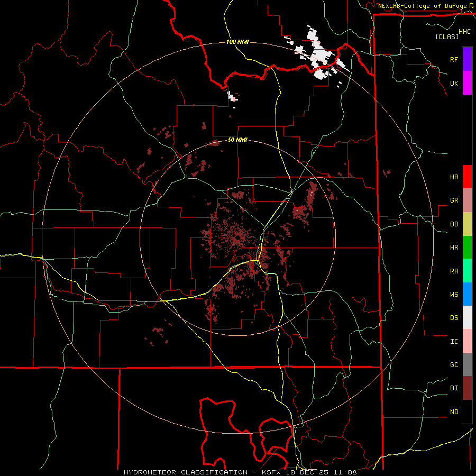The width and height of the screenshot is (476, 476).
Task: Click the 'NEXLAB-College of DuPage' credit text
Action: [422, 6]
